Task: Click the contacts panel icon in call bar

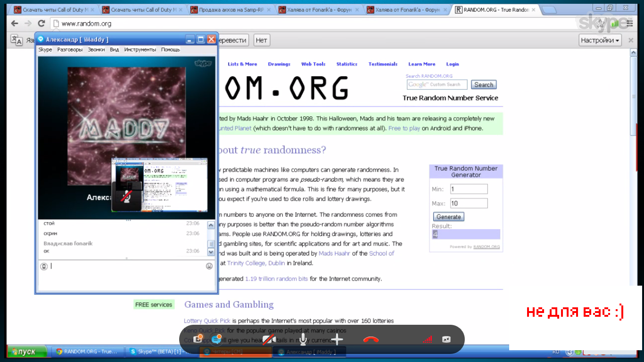Action: pyautogui.click(x=198, y=339)
